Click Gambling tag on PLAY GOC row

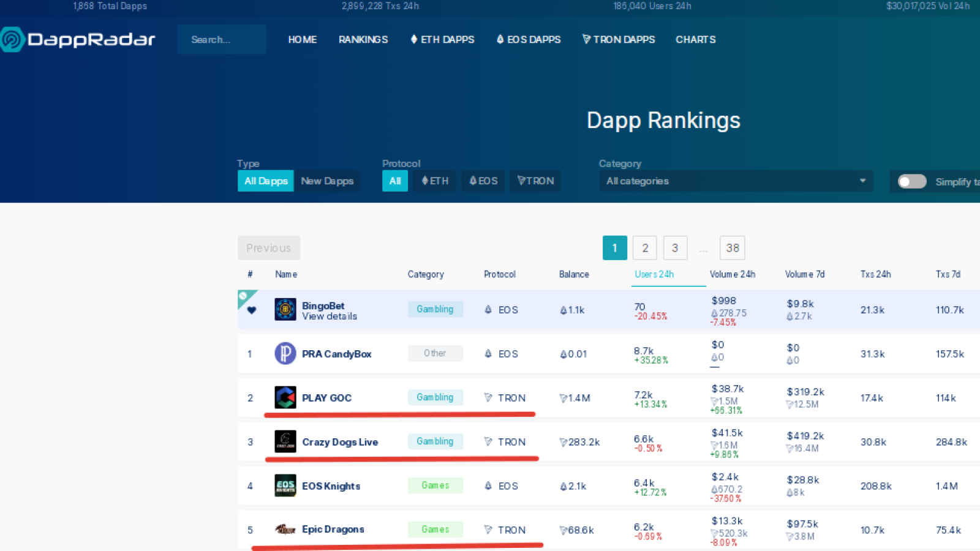[x=435, y=397]
